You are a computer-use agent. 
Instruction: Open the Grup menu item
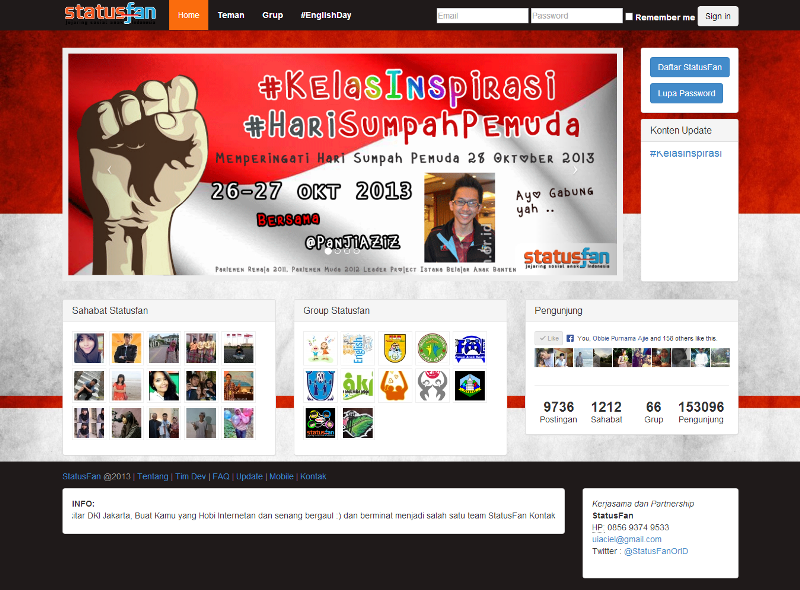(x=272, y=15)
